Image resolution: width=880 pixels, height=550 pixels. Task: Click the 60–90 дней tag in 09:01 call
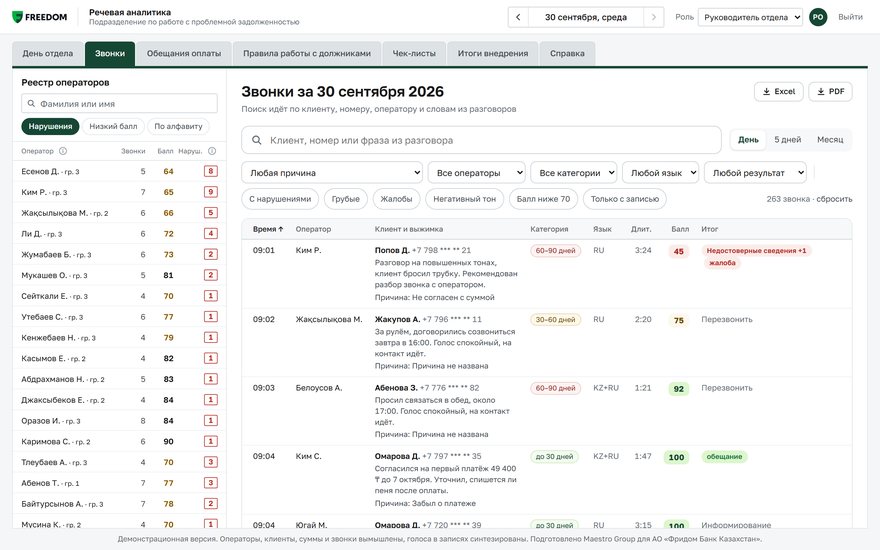tap(555, 251)
